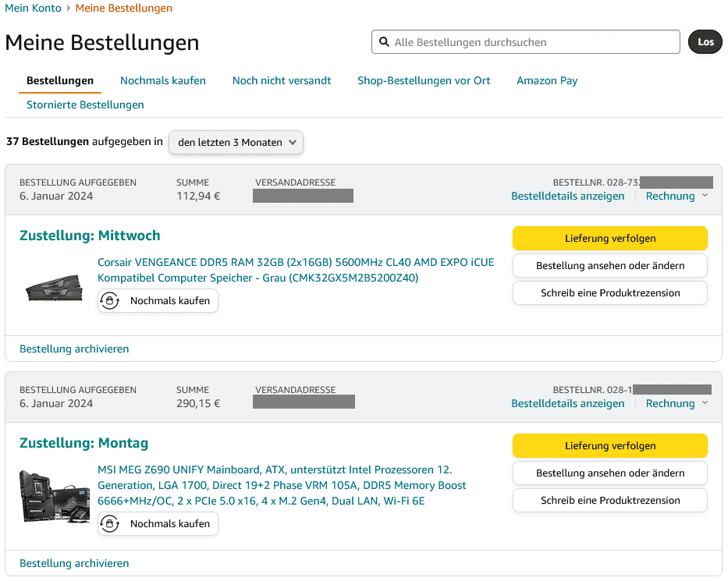The image size is (728, 581).
Task: Click Meine Bestellungen breadcrumb
Action: [x=124, y=8]
